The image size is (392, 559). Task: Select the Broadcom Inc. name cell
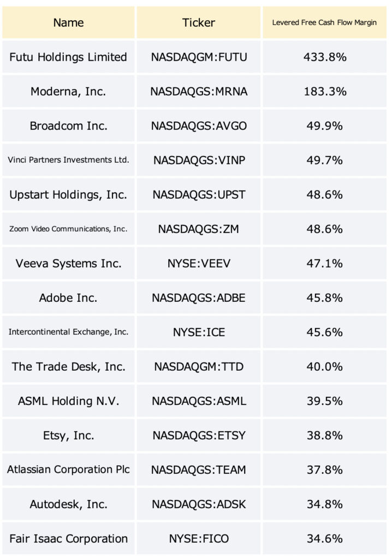68,126
